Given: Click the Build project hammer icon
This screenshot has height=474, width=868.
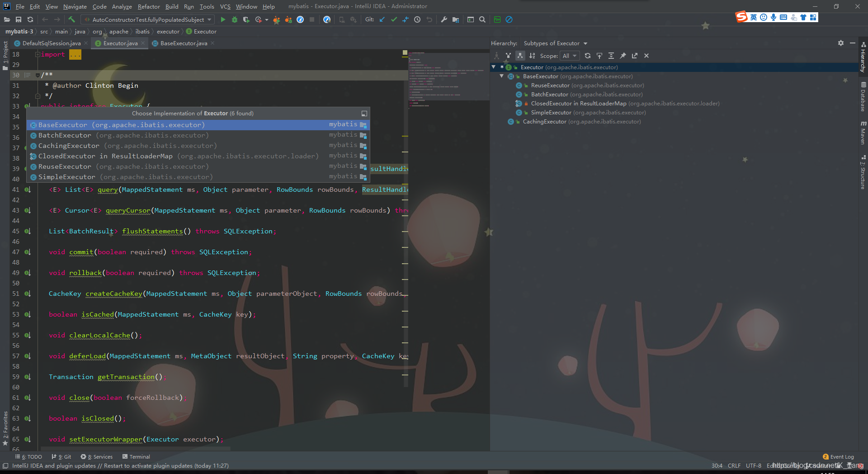Looking at the screenshot, I should click(x=71, y=19).
